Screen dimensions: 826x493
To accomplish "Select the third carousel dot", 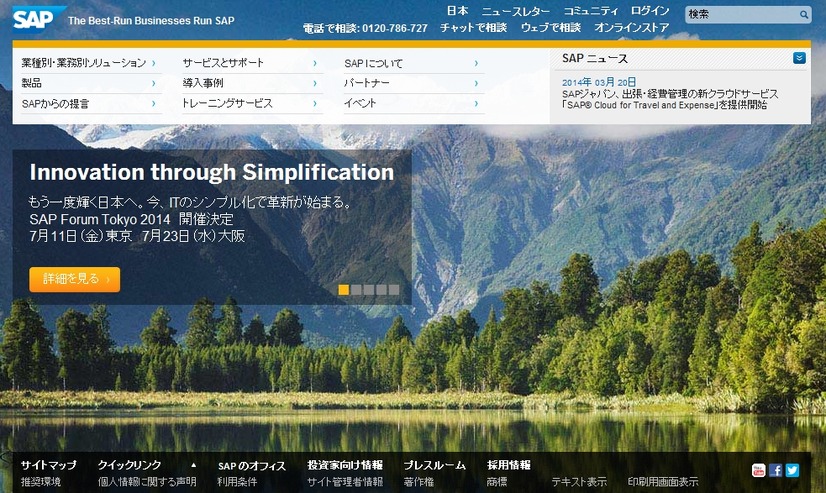I will [x=369, y=290].
